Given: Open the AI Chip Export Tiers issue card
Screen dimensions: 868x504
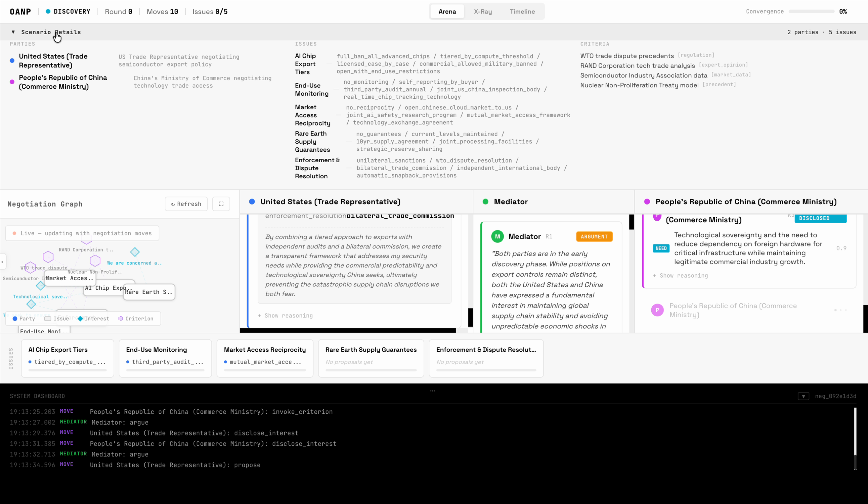Looking at the screenshot, I should click(x=68, y=358).
